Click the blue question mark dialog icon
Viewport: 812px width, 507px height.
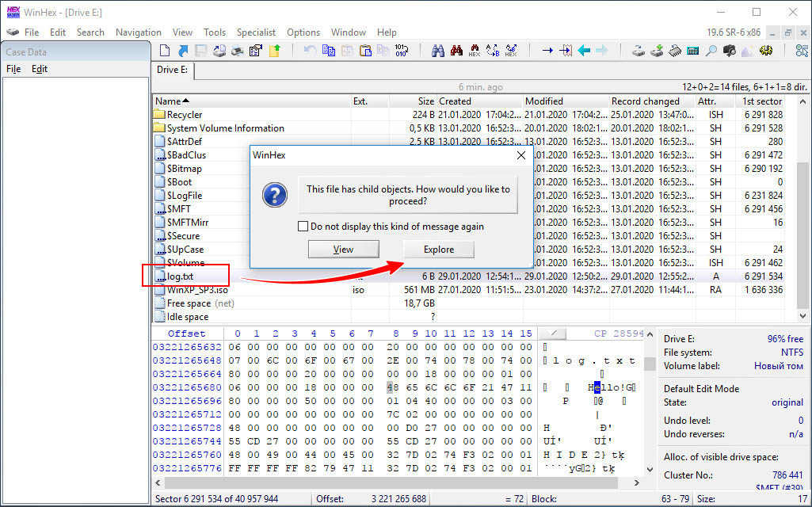[274, 195]
